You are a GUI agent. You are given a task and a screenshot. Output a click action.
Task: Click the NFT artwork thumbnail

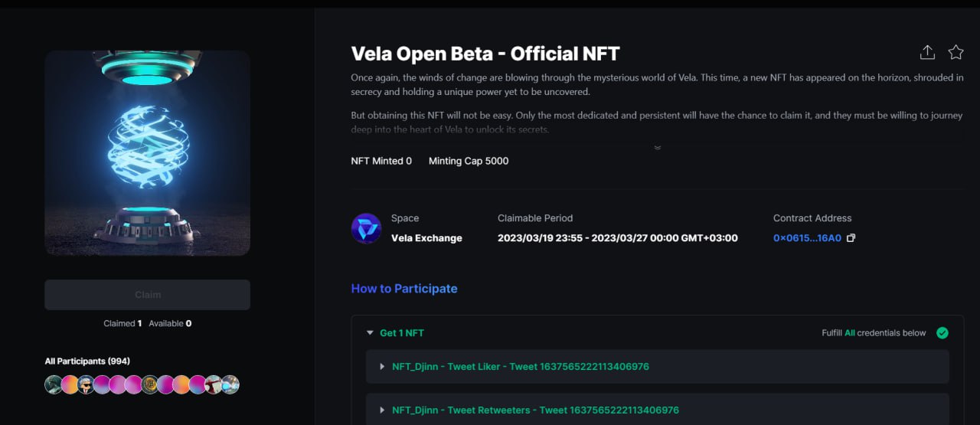pyautogui.click(x=147, y=153)
